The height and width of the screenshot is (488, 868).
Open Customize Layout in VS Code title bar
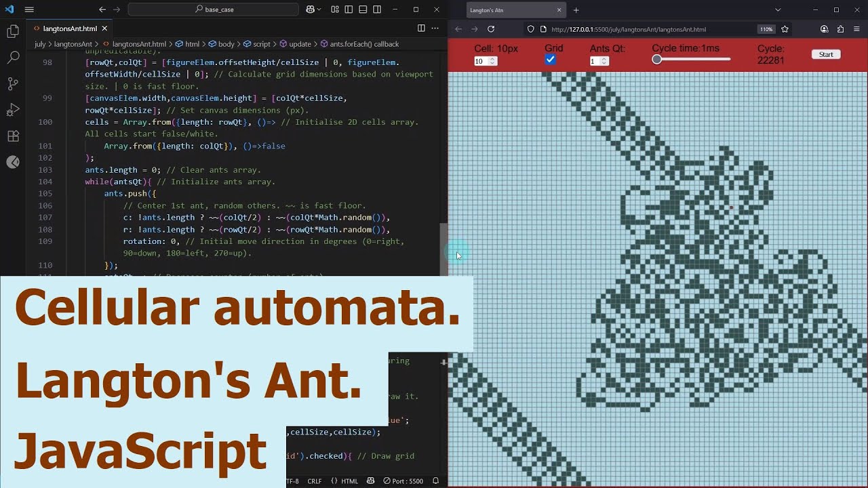pyautogui.click(x=335, y=9)
